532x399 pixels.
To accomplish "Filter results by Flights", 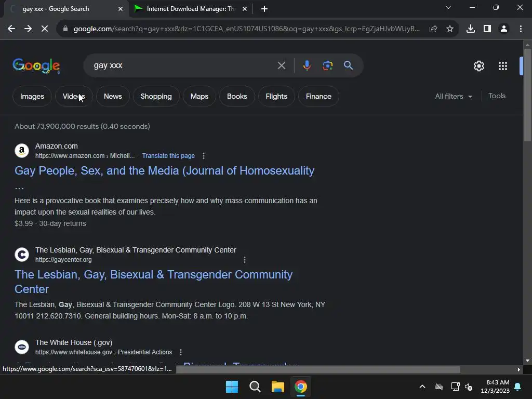I will (276, 96).
